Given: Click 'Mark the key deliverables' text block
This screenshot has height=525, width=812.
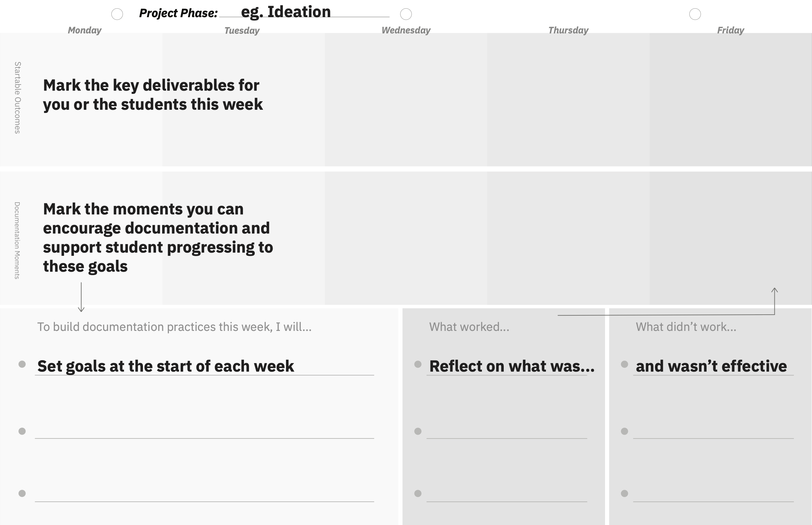Looking at the screenshot, I should (x=153, y=94).
